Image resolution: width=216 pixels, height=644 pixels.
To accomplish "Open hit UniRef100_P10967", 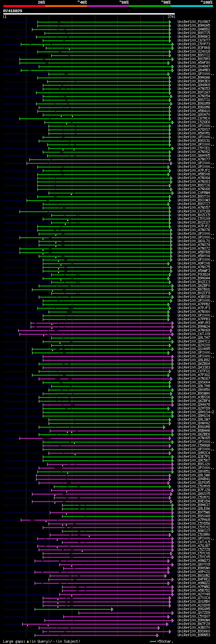I will pos(194,22).
